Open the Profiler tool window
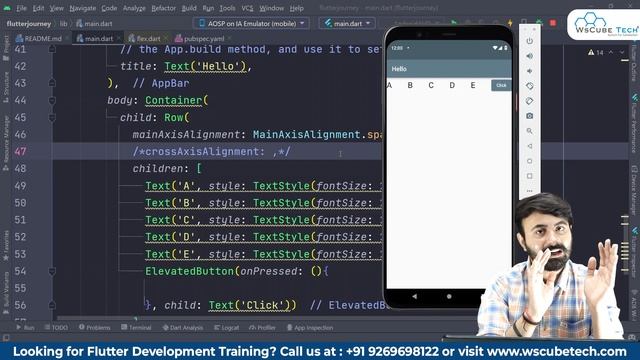This screenshot has height=360, width=640. (262, 327)
